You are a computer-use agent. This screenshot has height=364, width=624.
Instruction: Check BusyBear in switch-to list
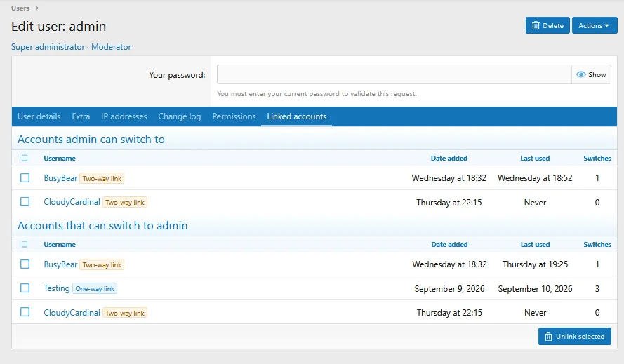(25, 178)
